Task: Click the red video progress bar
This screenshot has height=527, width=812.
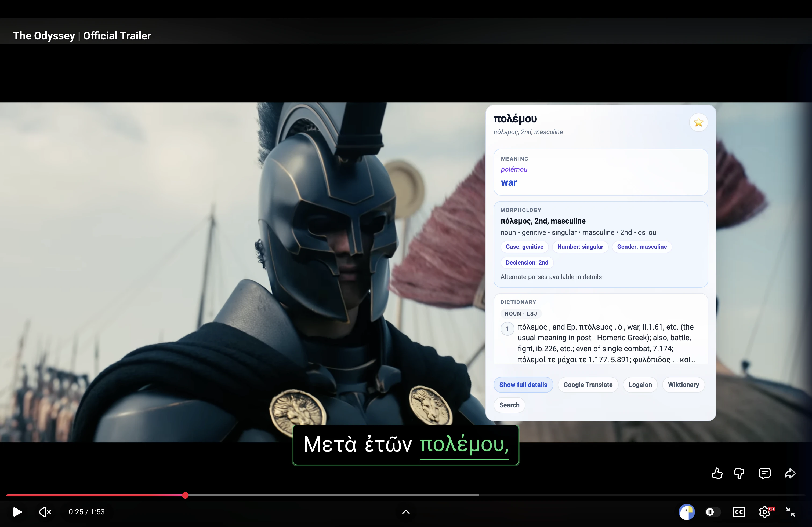Action: click(x=96, y=495)
